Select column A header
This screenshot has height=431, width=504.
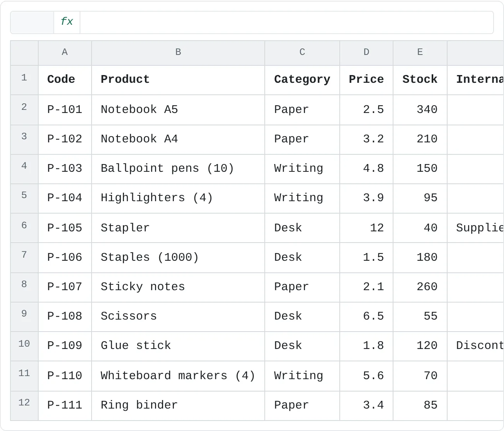click(65, 53)
